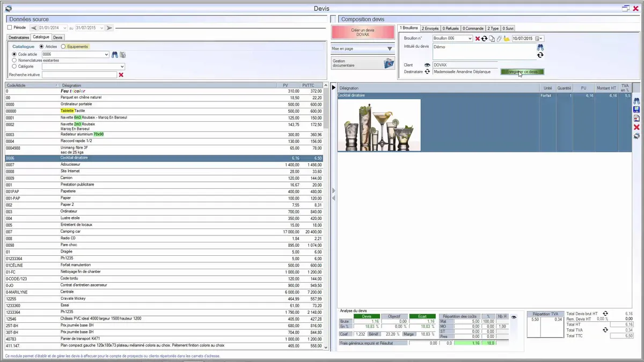The width and height of the screenshot is (644, 362).
Task: Click the blue save diskette icon in the side toolbar
Action: tap(636, 109)
